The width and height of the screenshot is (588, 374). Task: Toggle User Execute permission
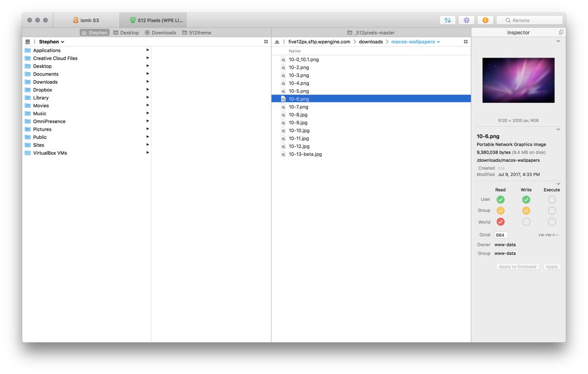[552, 199]
